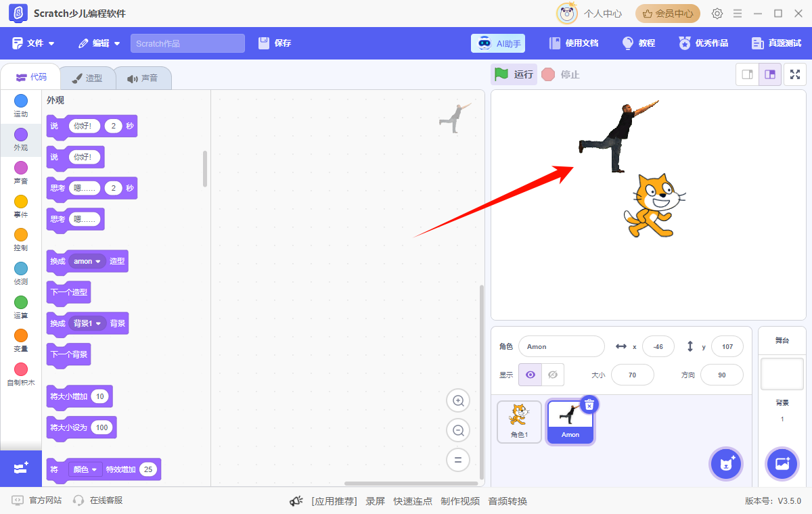Open the 编辑 edit menu dropdown

click(x=99, y=43)
